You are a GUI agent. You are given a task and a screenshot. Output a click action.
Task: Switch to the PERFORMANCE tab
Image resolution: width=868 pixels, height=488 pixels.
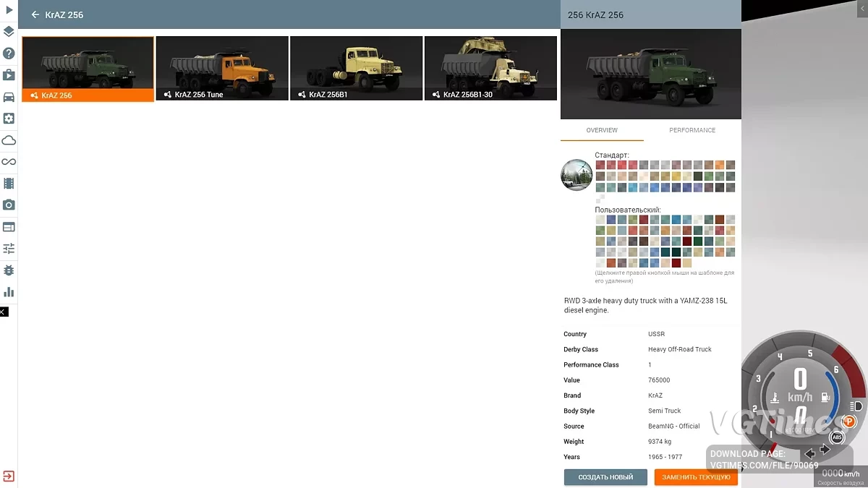coord(692,130)
